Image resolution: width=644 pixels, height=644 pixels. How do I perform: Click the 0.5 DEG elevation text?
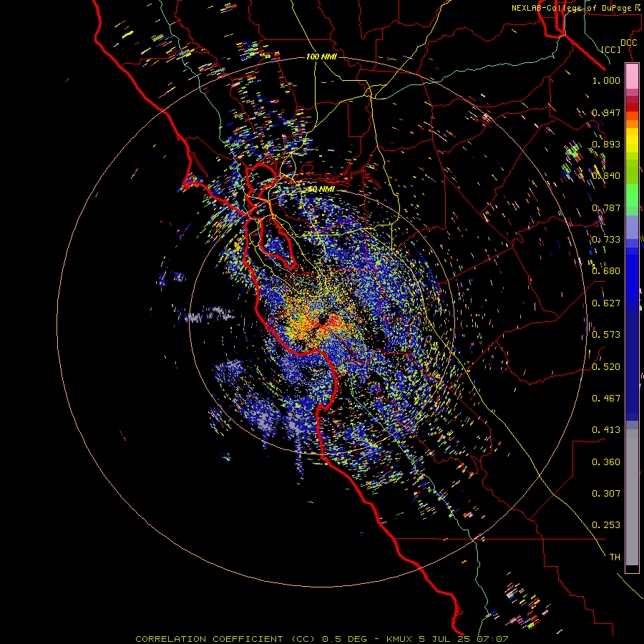344,639
